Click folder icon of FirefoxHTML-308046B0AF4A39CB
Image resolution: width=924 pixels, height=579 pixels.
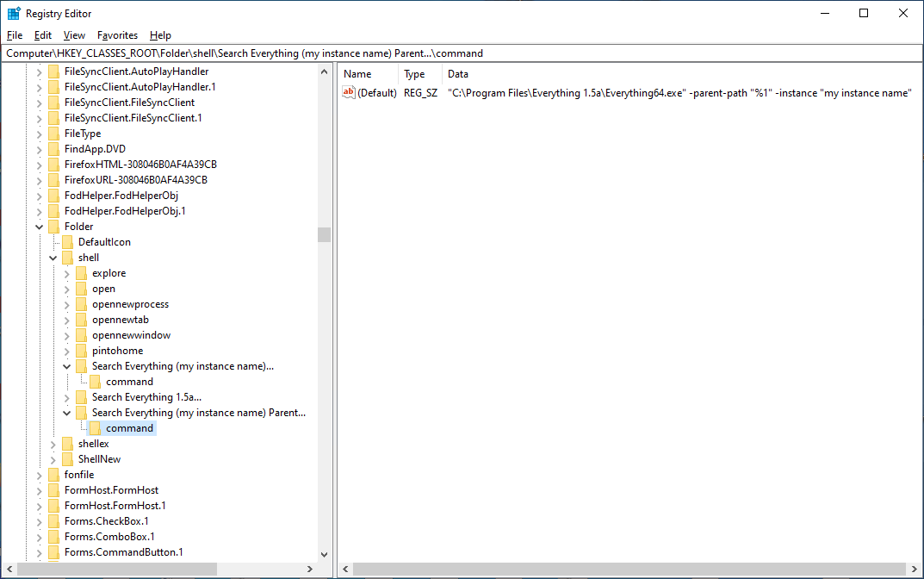(53, 165)
